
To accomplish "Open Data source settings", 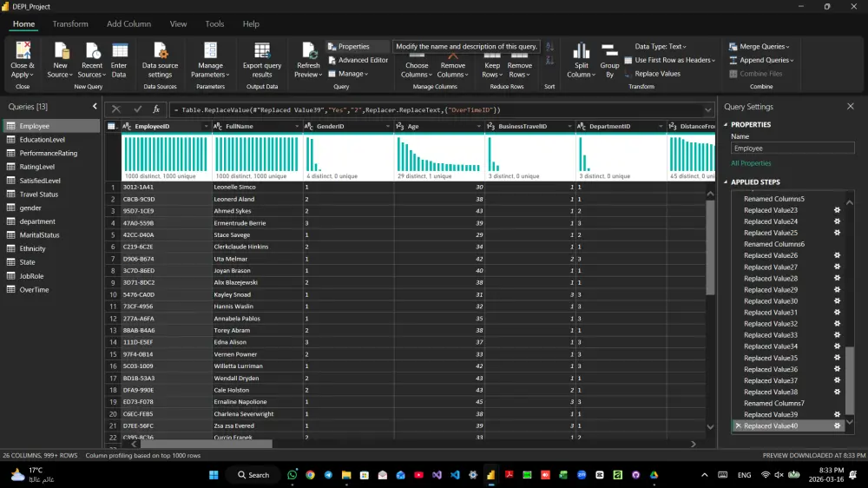I will tap(160, 59).
